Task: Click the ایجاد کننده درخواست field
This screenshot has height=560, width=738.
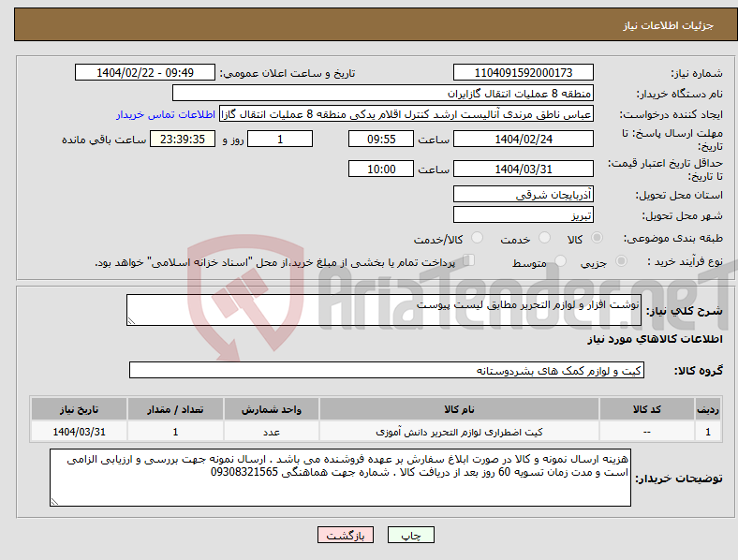Action: click(x=406, y=114)
